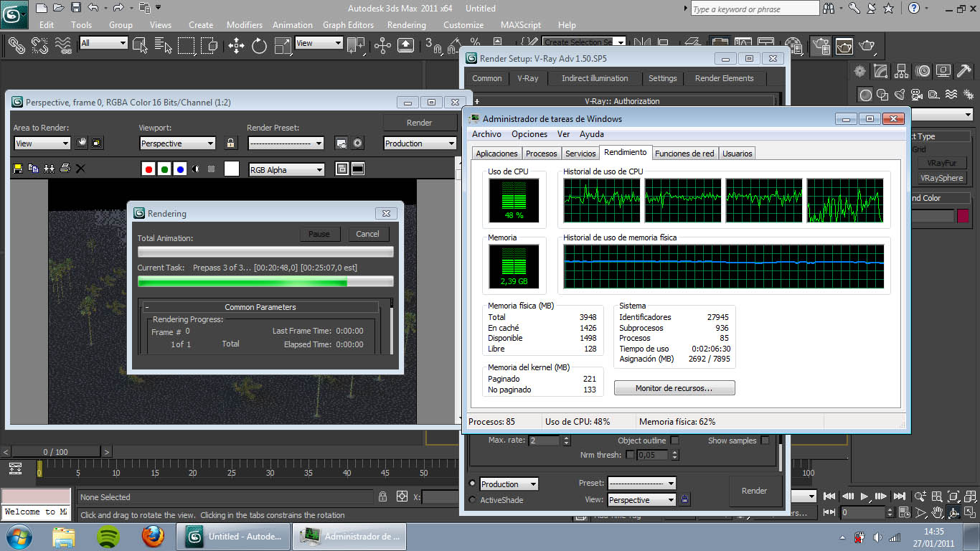The height and width of the screenshot is (551, 980).
Task: Click the time slider showing 0 / 100
Action: (x=55, y=452)
